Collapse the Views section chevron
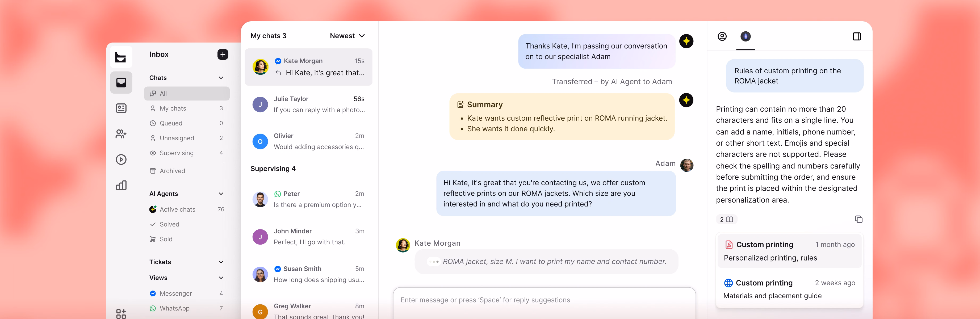This screenshot has height=319, width=980. [x=221, y=278]
